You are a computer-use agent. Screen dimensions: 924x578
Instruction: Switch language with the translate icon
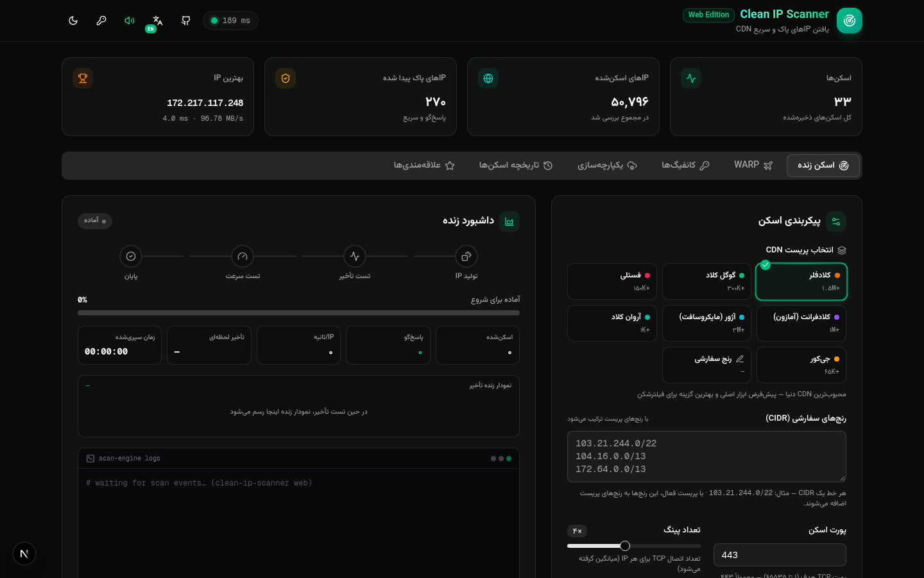tap(158, 21)
